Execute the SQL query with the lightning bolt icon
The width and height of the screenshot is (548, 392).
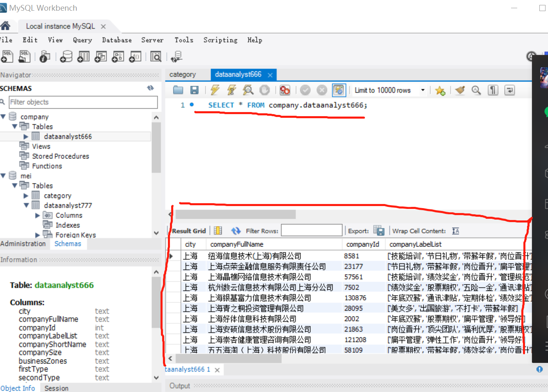pyautogui.click(x=215, y=90)
